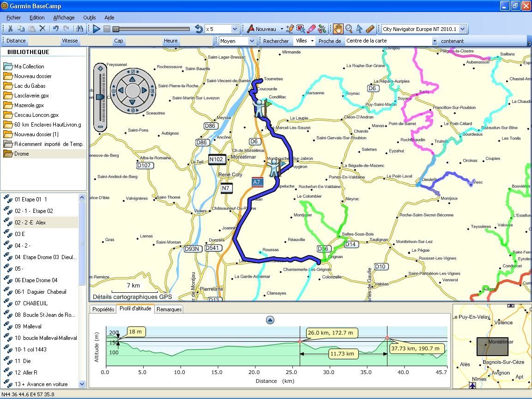Open the Aide menu
The width and height of the screenshot is (532, 399).
click(109, 18)
